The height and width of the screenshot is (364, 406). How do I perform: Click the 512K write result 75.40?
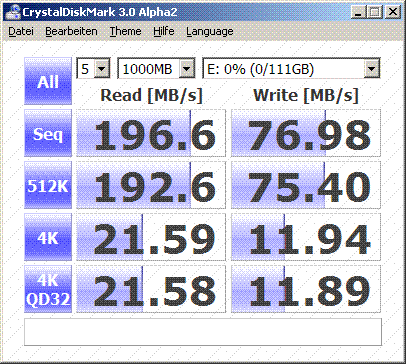click(306, 185)
